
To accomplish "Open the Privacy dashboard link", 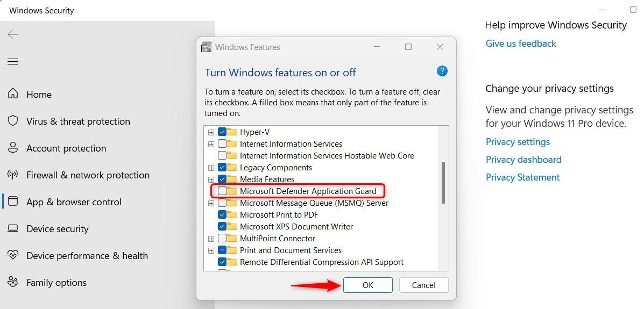I will coord(523,160).
